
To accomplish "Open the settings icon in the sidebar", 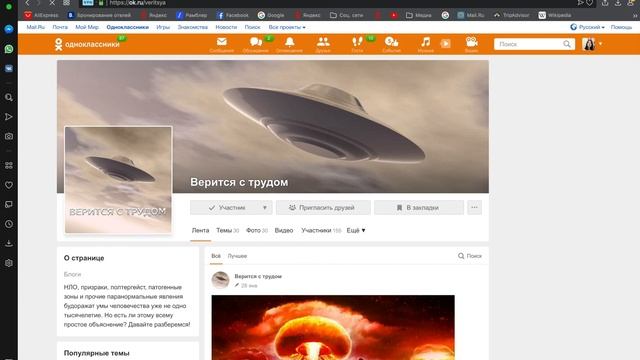I will (x=9, y=263).
